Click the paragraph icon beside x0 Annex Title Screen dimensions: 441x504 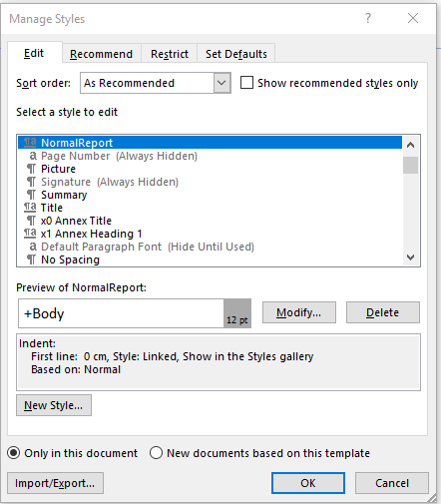[x=31, y=221]
